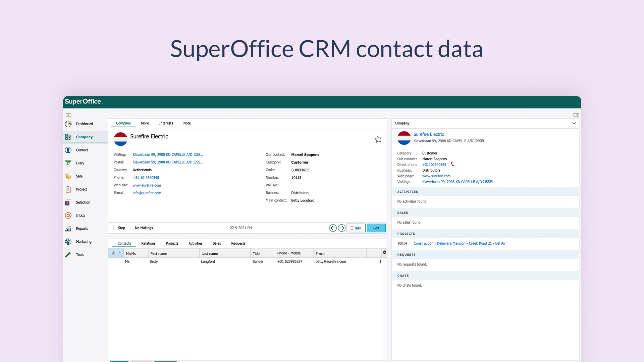
Task: Click betty@surefire.com in contacts table
Action: (x=331, y=262)
